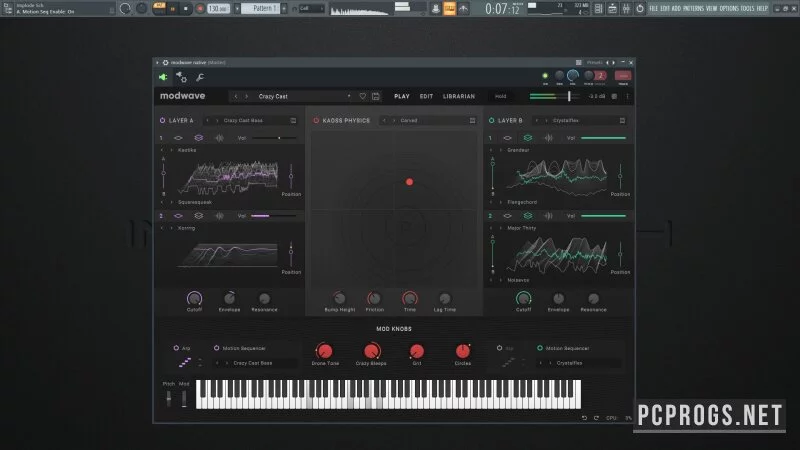Click the green plug icon in plugin toolbar
800x450 pixels.
coord(163,77)
